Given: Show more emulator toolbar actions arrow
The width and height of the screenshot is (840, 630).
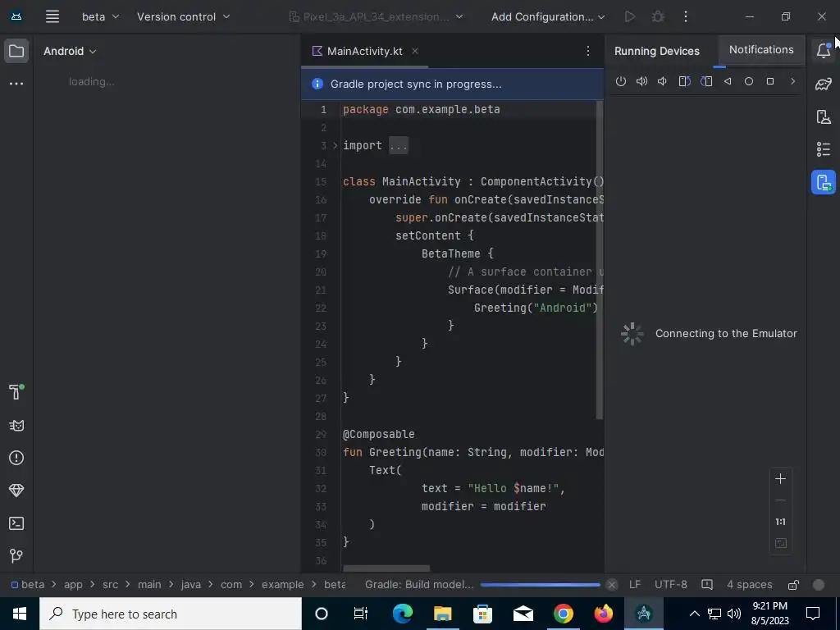Looking at the screenshot, I should coord(793,81).
